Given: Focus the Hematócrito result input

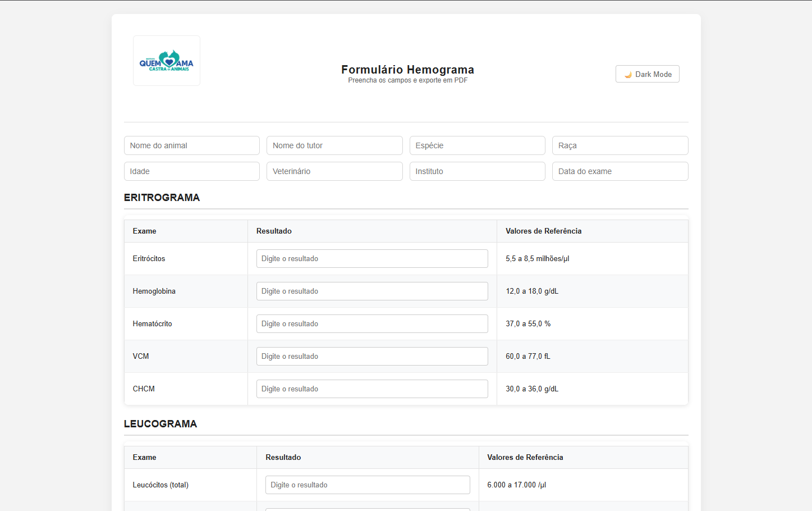Looking at the screenshot, I should coord(372,324).
